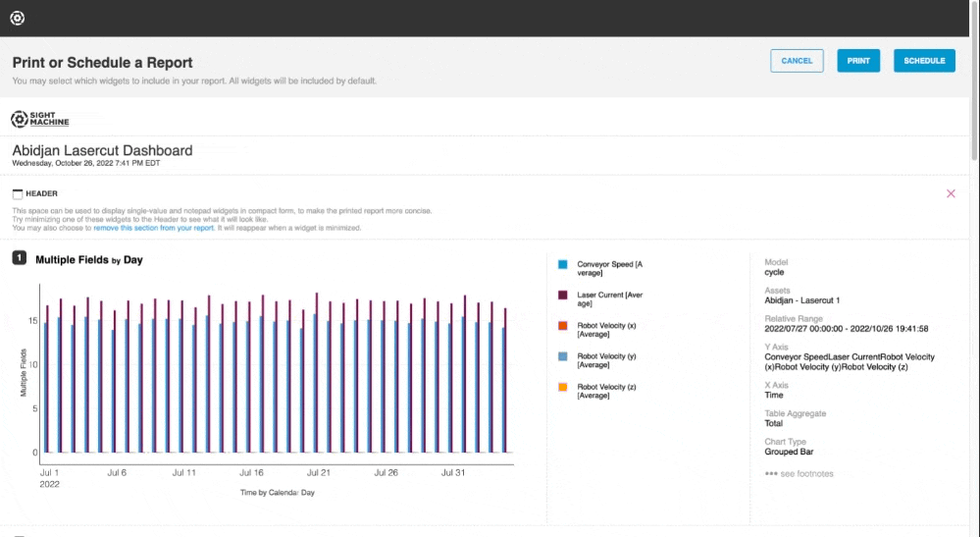Viewport: 980px width, 537px height.
Task: Click the '15' y-axis tick label
Action: [x=32, y=321]
